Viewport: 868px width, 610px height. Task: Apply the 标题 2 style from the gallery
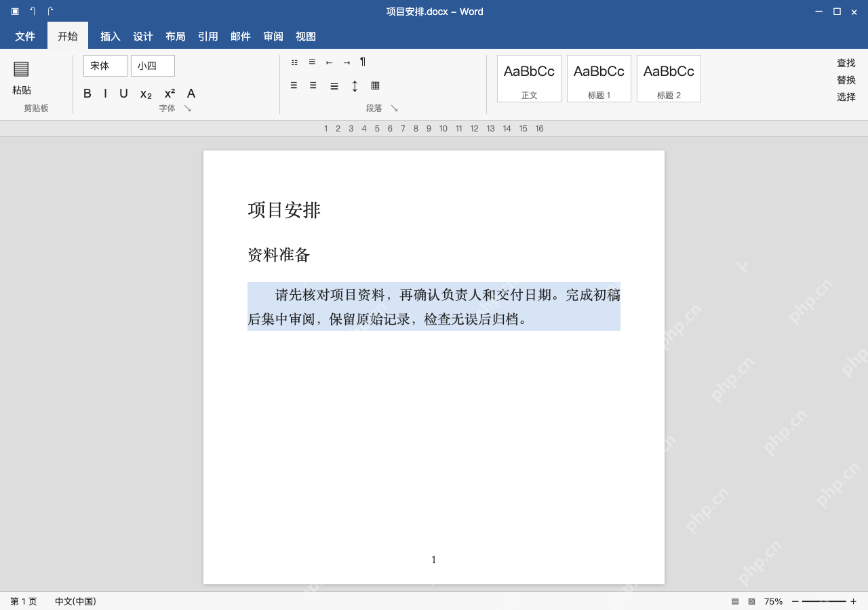(669, 79)
